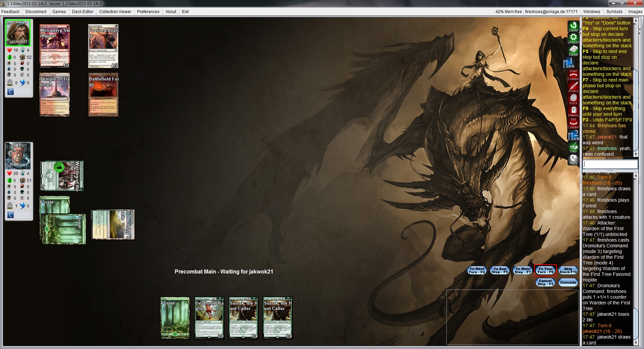Click the Cancel Skip - F3 button
The width and height of the screenshot is (644, 349).
545,283
